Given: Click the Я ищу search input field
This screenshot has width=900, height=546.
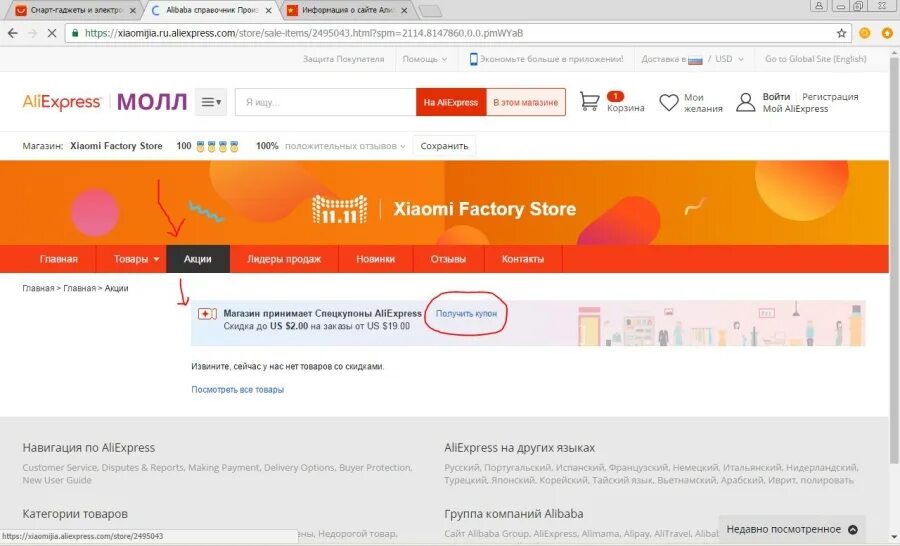Looking at the screenshot, I should click(x=325, y=102).
